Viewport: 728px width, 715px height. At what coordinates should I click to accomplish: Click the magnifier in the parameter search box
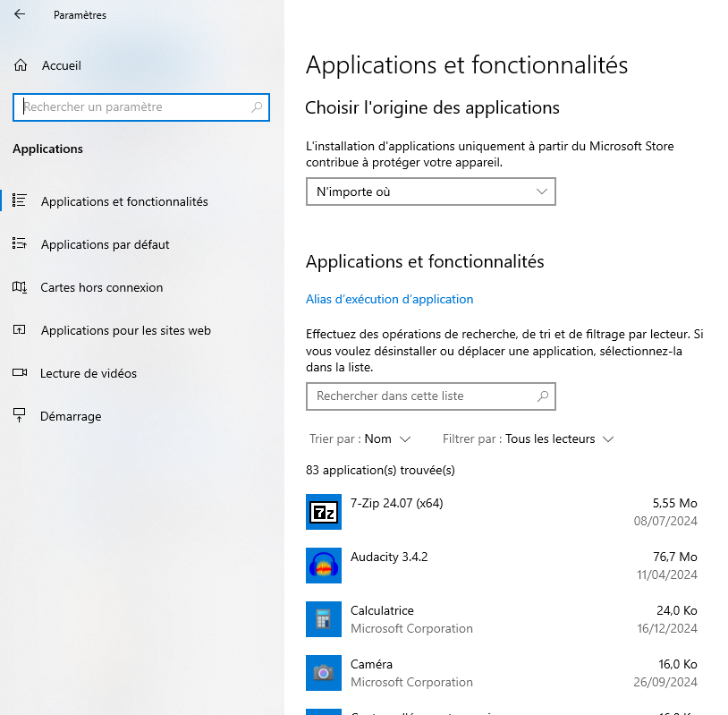click(257, 107)
